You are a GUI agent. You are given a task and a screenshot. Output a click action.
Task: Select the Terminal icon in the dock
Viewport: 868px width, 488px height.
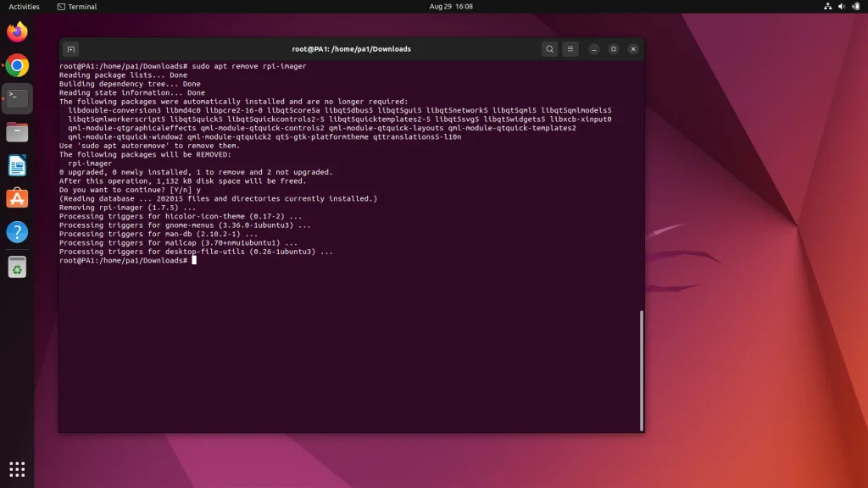(17, 98)
